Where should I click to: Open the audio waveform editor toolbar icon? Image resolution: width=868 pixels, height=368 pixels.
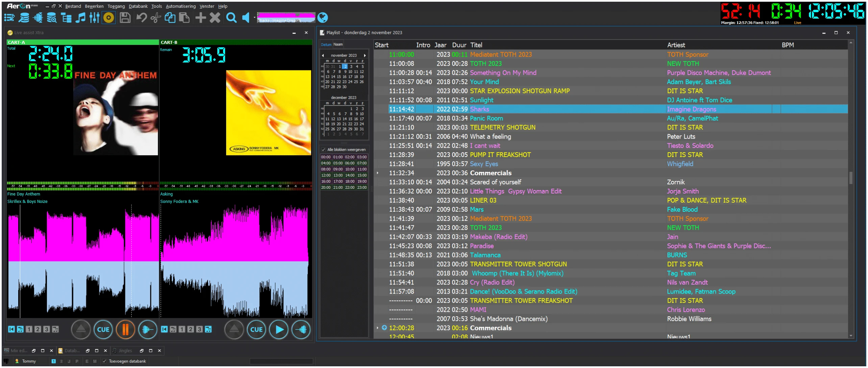(x=38, y=18)
